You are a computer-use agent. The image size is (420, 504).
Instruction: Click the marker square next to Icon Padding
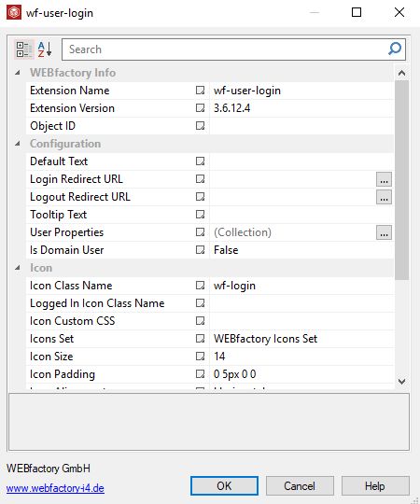[x=200, y=374]
